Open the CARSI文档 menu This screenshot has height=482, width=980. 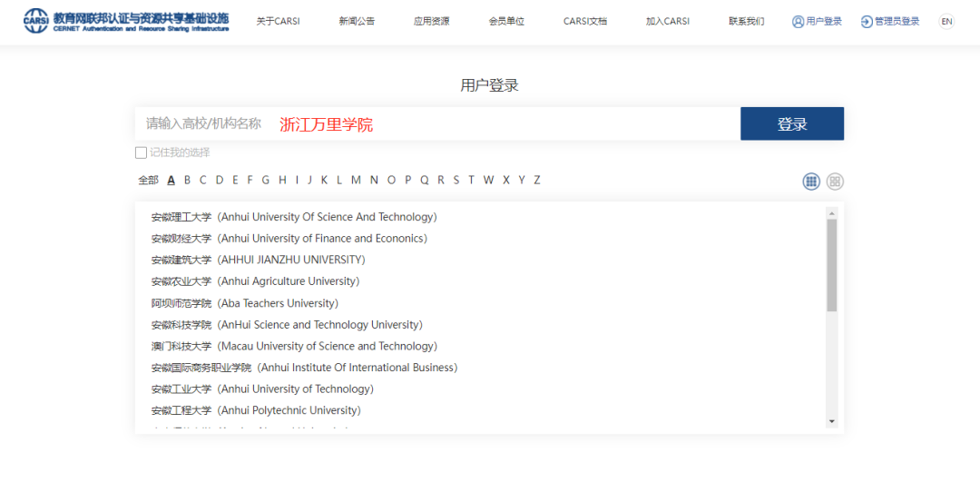point(585,21)
